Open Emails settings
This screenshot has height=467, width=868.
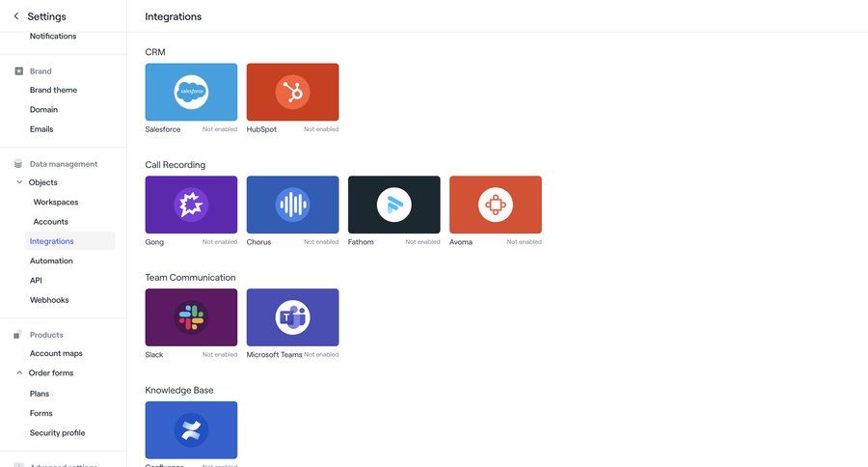[x=41, y=129]
